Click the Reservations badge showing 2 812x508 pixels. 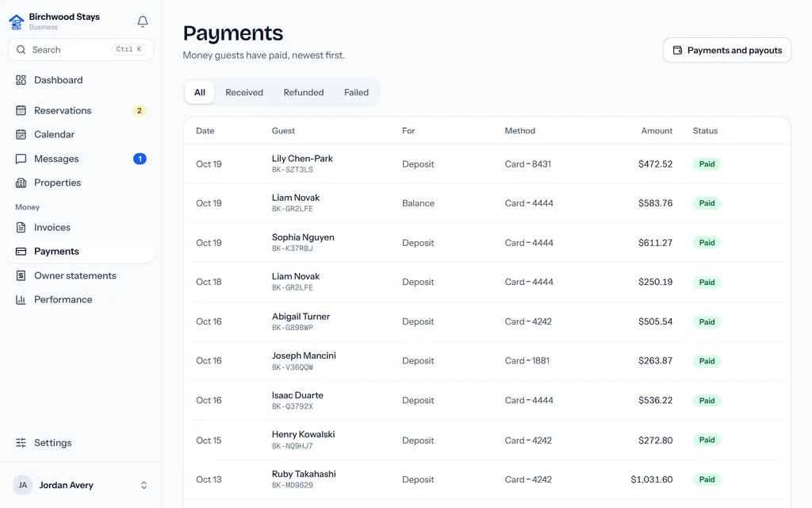tap(140, 110)
